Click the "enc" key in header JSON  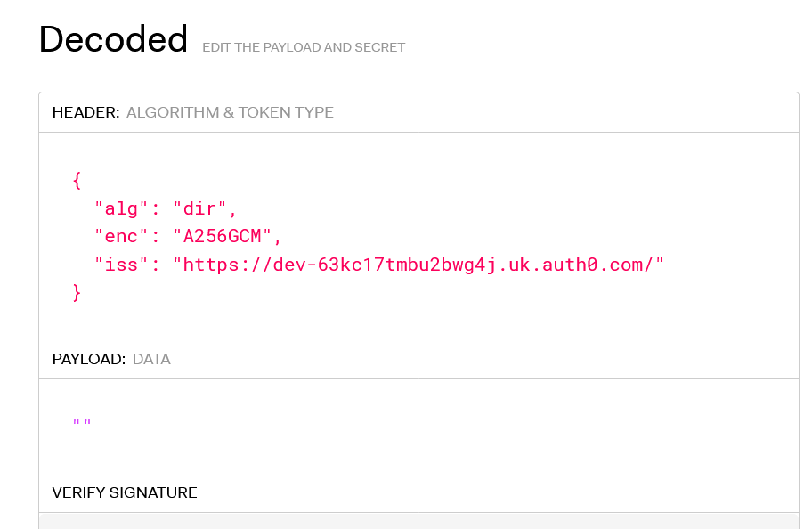click(117, 237)
